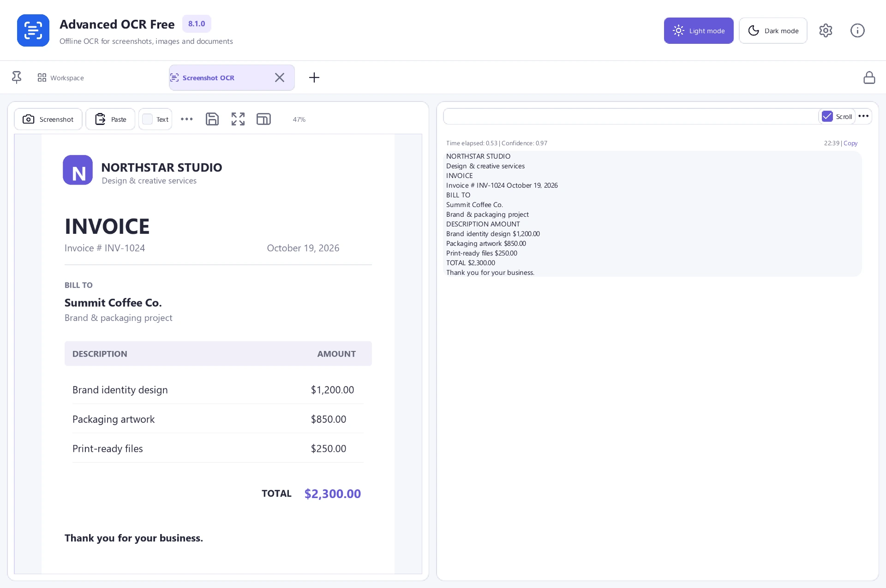Take a Screenshot with camera button

coord(48,119)
